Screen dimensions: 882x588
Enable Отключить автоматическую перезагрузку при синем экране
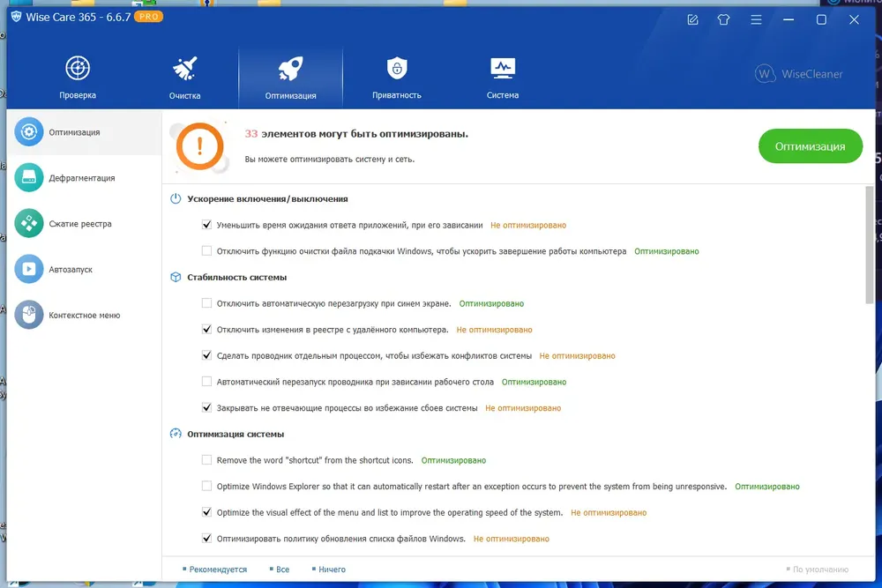pyautogui.click(x=207, y=303)
